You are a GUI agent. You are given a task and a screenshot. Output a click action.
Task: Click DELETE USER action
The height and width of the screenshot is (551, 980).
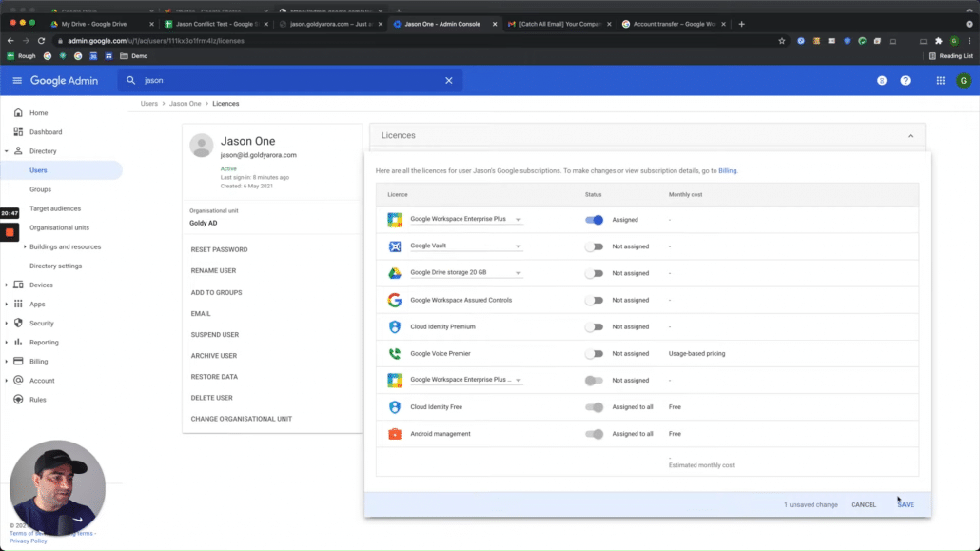point(212,398)
